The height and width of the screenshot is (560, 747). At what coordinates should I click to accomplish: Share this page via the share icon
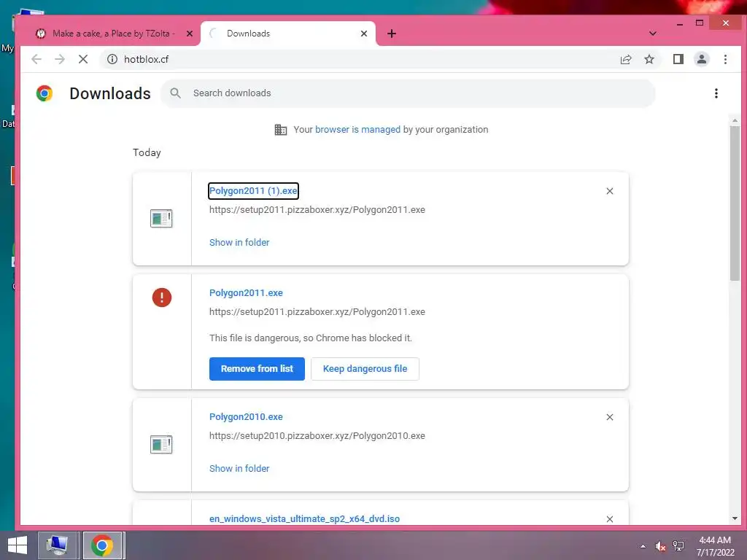(x=625, y=59)
